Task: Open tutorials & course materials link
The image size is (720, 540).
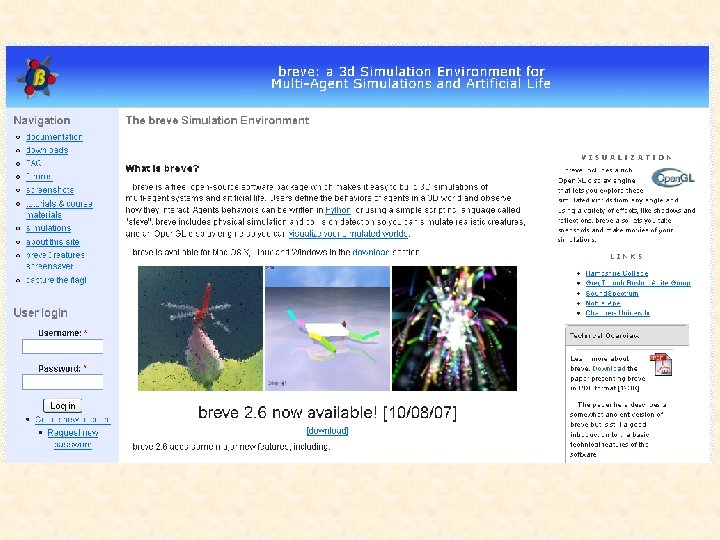Action: click(x=59, y=209)
